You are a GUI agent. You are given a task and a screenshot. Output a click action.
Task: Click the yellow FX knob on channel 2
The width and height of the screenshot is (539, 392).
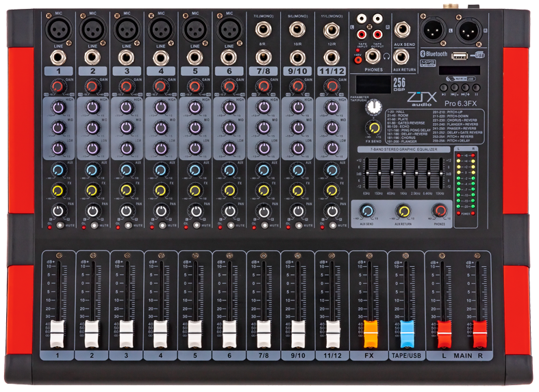tap(92, 190)
